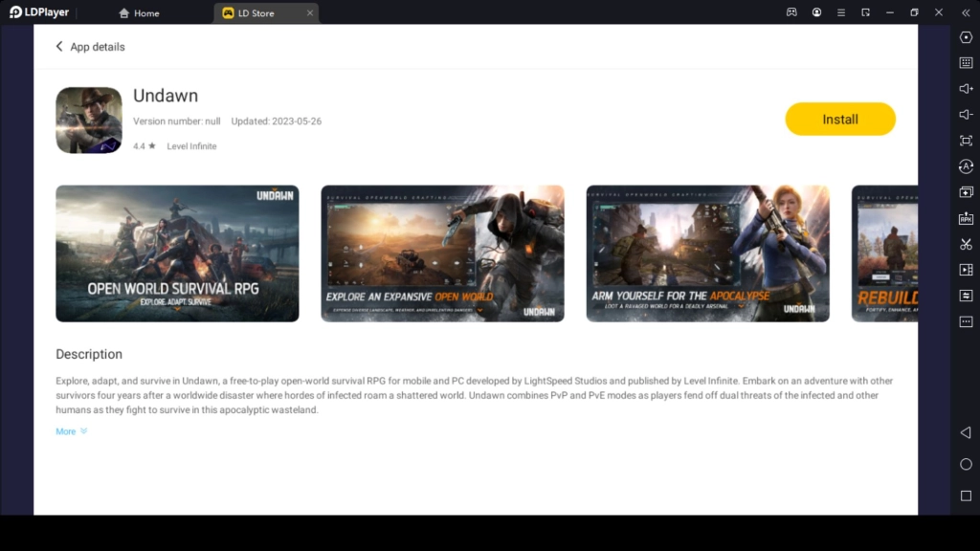Screen dimensions: 980x551
Task: Close the LD Store tab
Action: 309,12
